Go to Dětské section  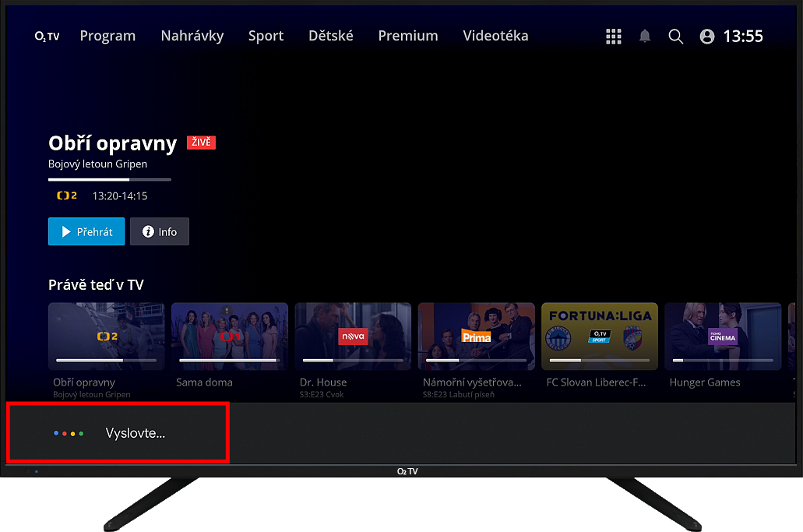tap(330, 36)
